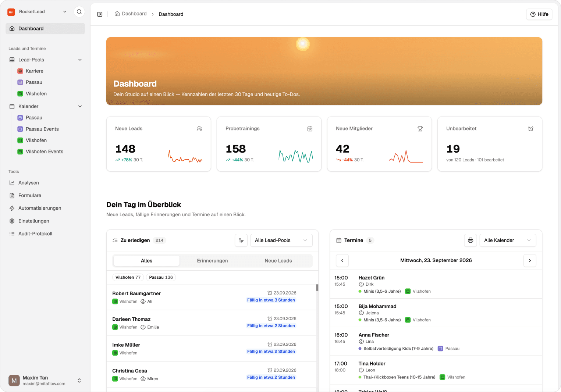Go to next day in Termine
Screen dimensions: 561x392
point(530,260)
